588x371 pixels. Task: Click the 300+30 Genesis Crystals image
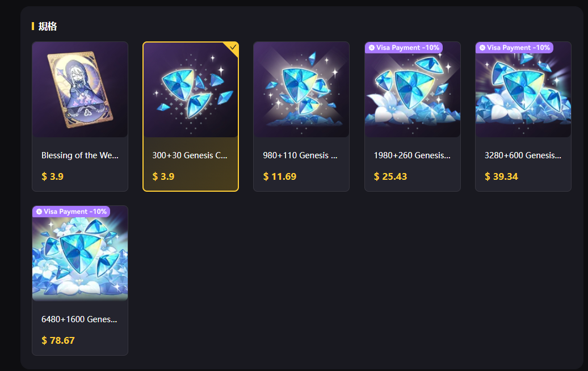point(191,90)
